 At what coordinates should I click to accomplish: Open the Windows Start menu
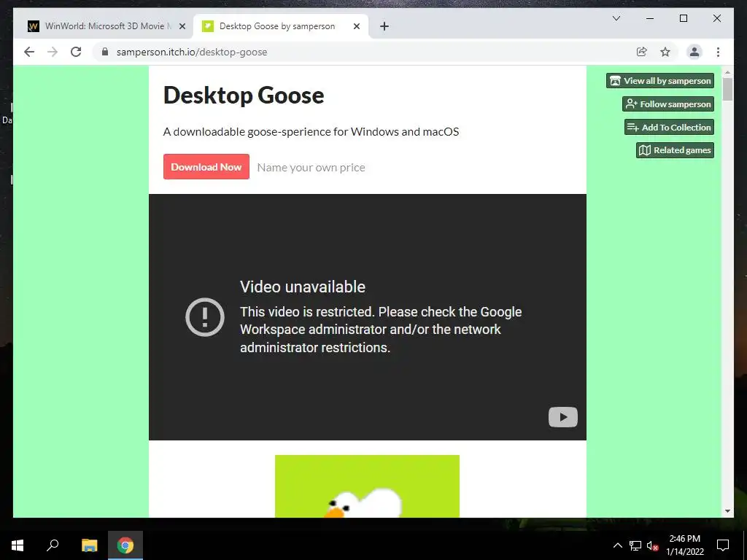[18, 545]
